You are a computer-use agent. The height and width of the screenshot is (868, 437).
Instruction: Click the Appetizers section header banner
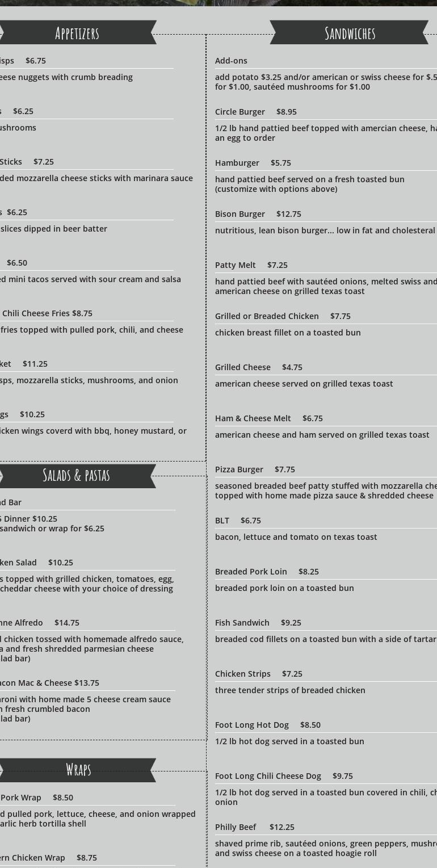(x=77, y=33)
